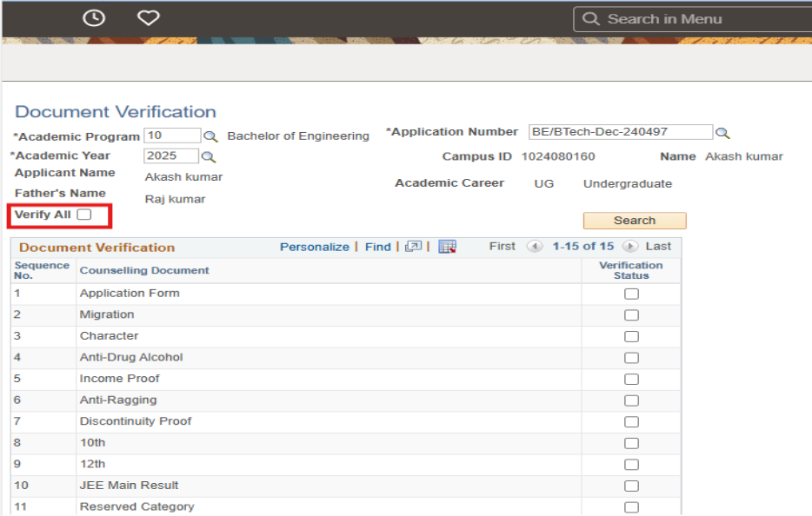
Task: Open the Personalize link
Action: [x=315, y=247]
